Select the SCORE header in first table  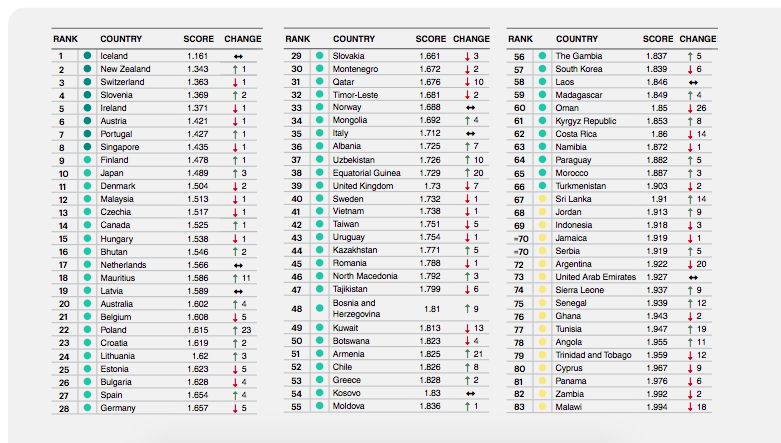pos(198,39)
